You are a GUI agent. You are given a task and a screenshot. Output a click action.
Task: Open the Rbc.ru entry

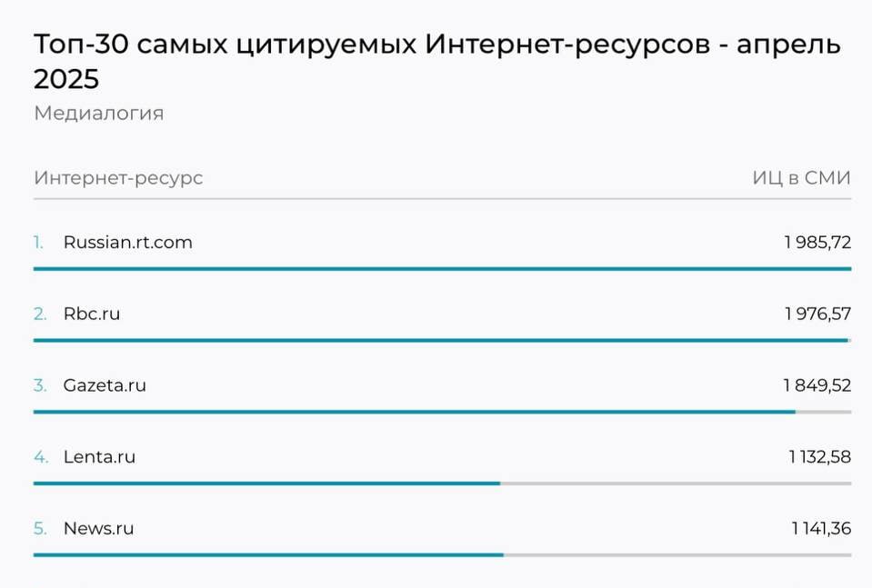pyautogui.click(x=91, y=314)
